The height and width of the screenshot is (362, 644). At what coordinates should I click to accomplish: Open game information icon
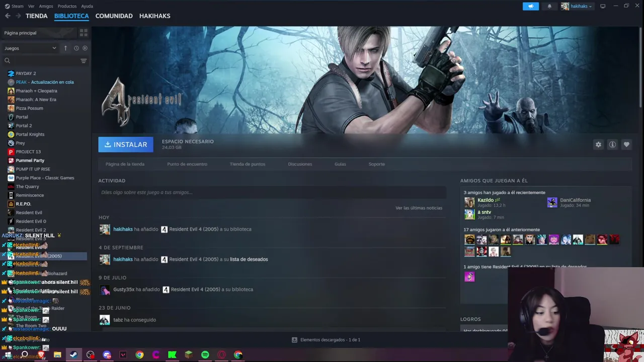pos(612,144)
